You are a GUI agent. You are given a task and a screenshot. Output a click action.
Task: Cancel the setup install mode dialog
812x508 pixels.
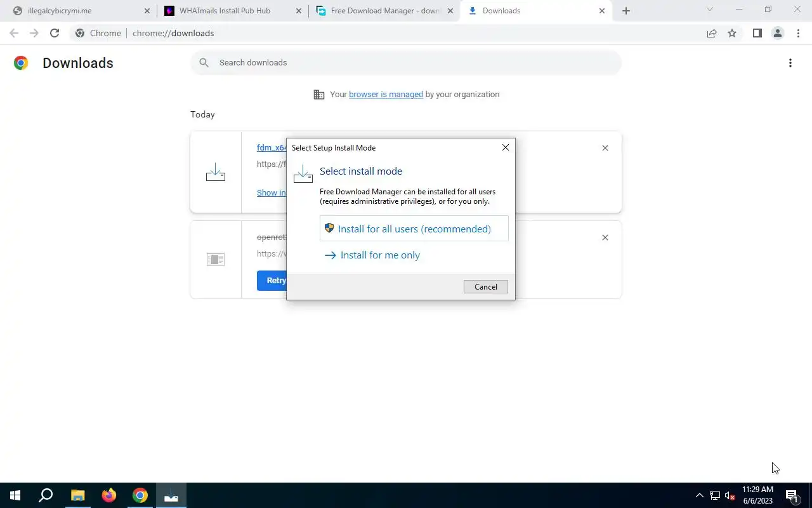[x=485, y=286]
